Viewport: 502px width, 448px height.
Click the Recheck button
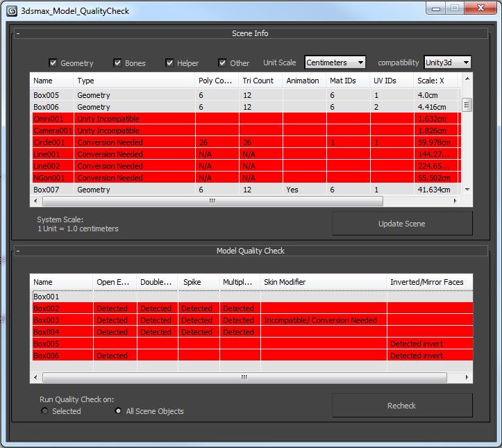(x=402, y=406)
